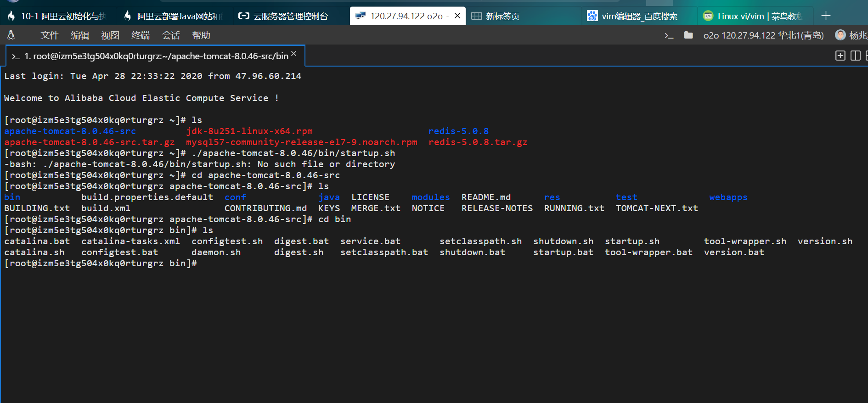Click configtest.sh in the listing
The image size is (868, 403).
coord(227,241)
